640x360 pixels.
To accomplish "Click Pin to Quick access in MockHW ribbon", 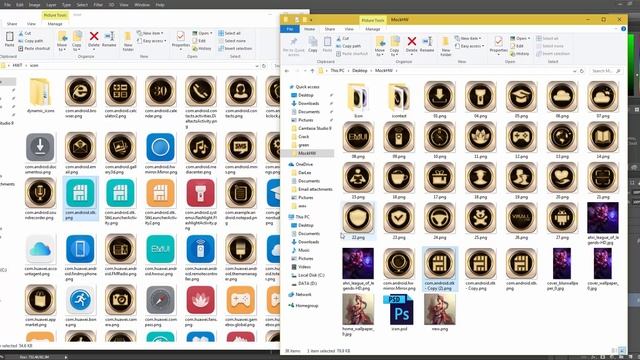I will point(293,47).
